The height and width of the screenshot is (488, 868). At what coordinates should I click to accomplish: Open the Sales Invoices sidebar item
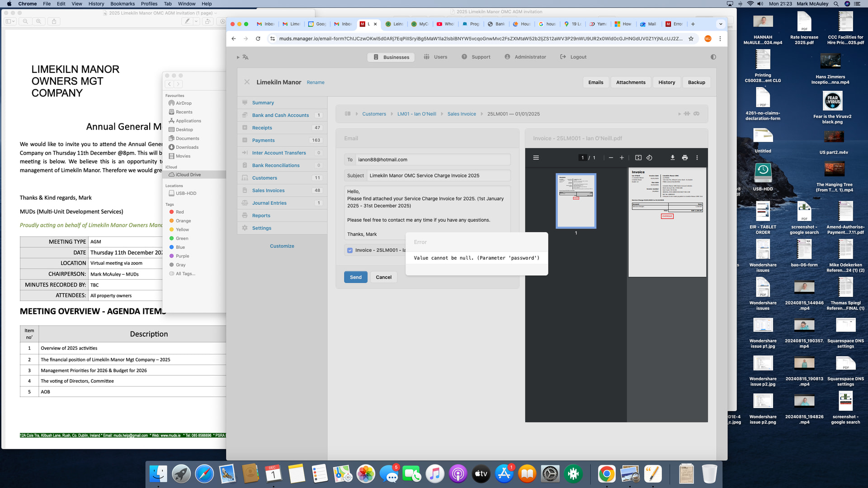point(268,190)
